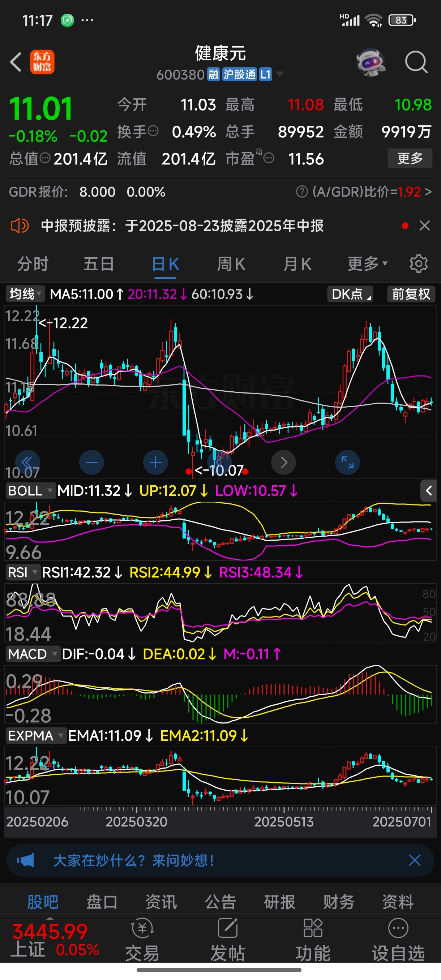Open the 公告 tab
441x980 pixels.
(x=220, y=902)
